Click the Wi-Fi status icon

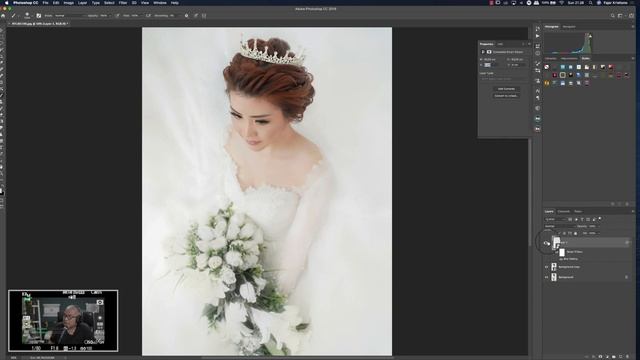(x=561, y=3)
